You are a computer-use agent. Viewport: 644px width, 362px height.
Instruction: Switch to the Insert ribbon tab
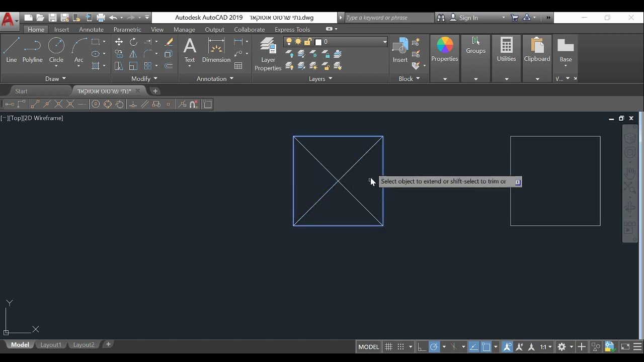pos(61,30)
